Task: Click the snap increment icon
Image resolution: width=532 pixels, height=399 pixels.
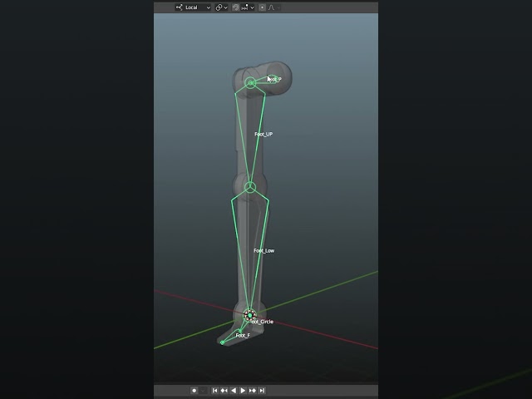Action: coord(244,7)
